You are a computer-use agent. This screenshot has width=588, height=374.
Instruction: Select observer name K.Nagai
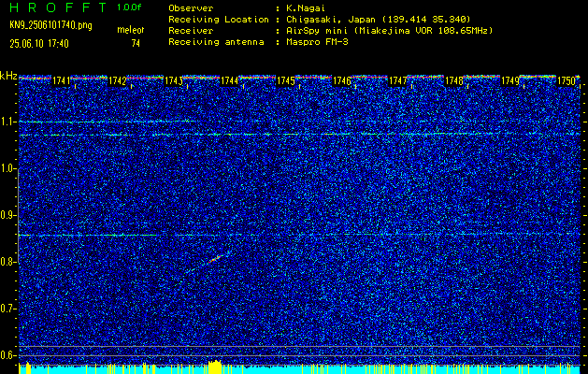click(306, 8)
